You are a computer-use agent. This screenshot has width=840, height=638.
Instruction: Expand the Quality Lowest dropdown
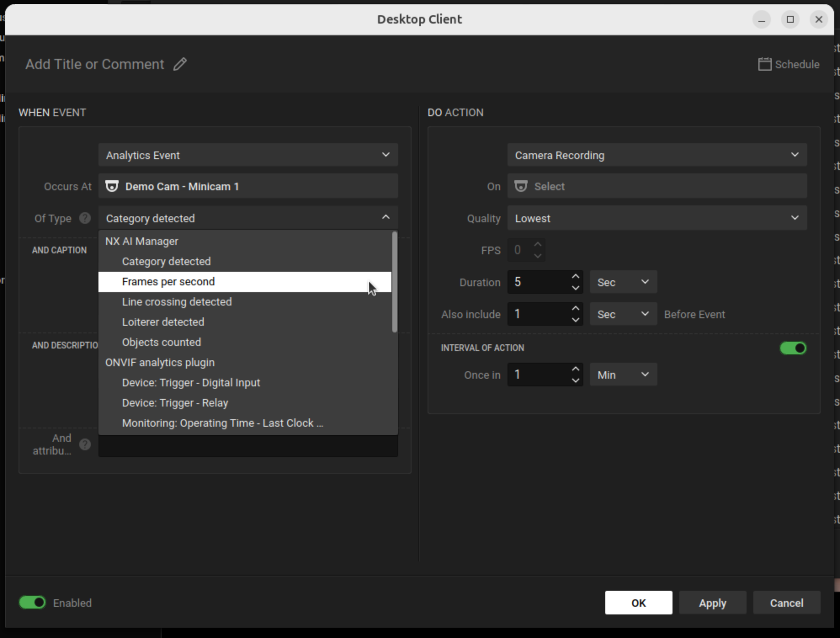[x=657, y=218]
